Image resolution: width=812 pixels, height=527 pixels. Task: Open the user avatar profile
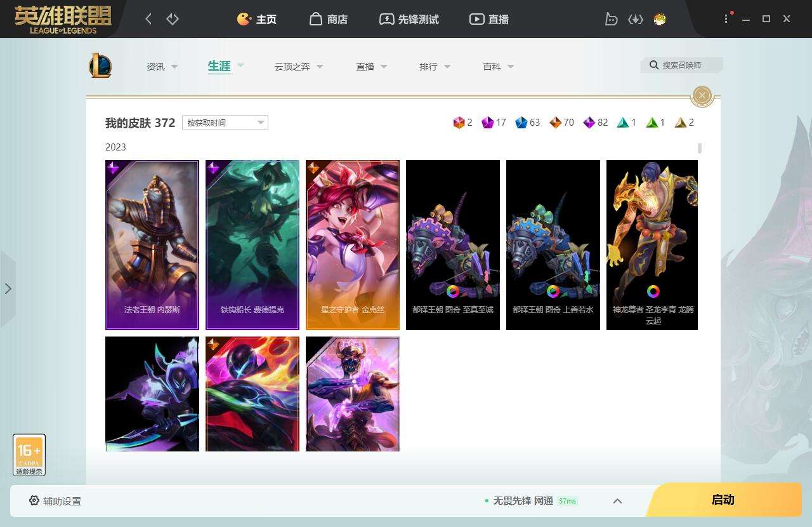click(x=660, y=19)
